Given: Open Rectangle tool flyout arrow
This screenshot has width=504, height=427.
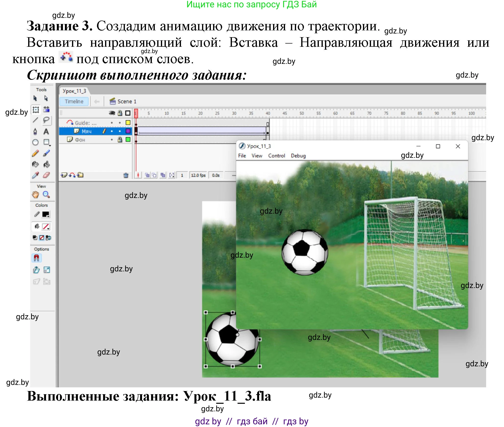Looking at the screenshot, I should [x=50, y=145].
